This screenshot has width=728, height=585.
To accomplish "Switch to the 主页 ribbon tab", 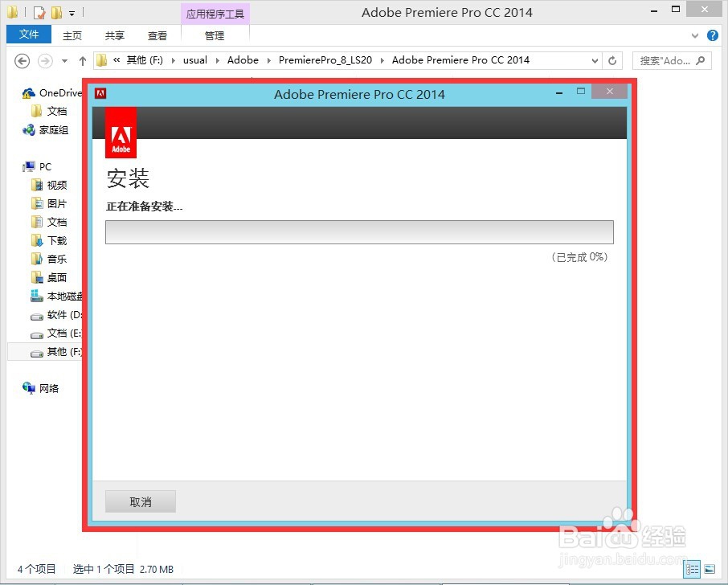I will [x=72, y=35].
